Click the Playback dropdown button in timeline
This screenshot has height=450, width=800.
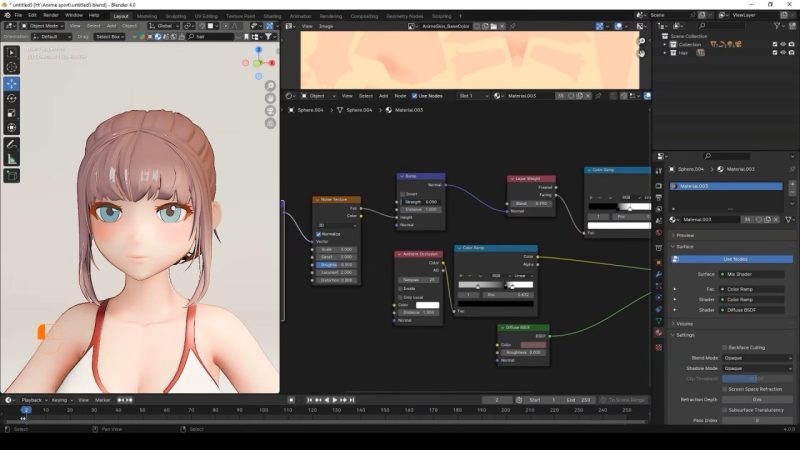[x=34, y=400]
